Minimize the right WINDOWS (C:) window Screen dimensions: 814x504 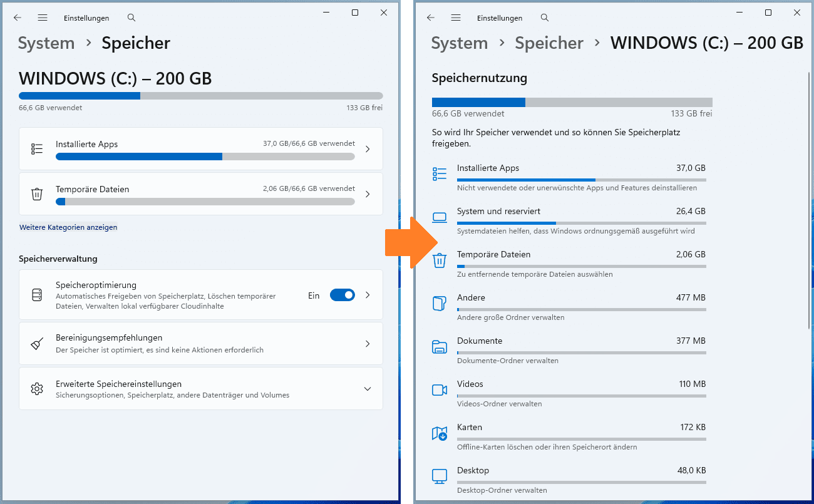point(739,13)
